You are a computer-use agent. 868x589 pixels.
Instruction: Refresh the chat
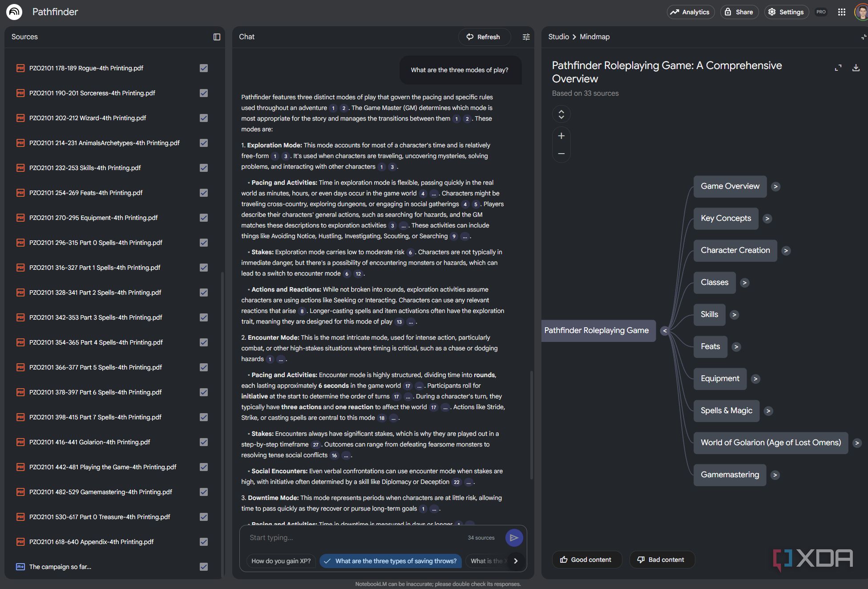pyautogui.click(x=484, y=37)
